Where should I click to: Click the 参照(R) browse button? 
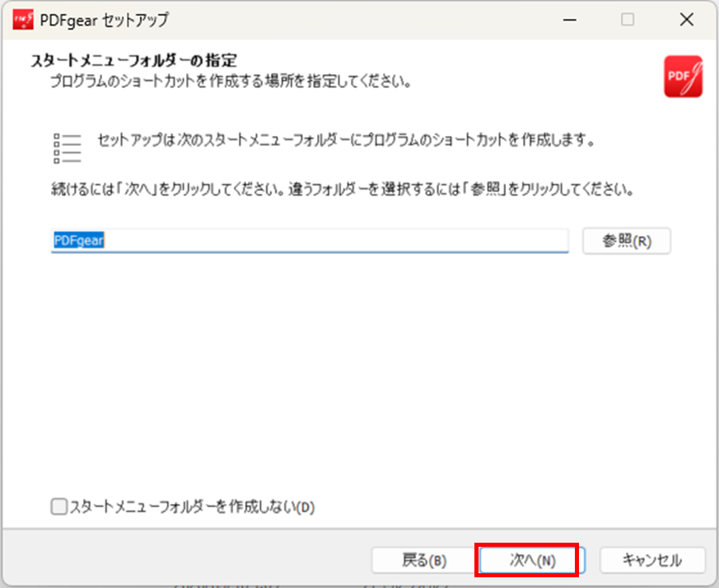pyautogui.click(x=627, y=240)
